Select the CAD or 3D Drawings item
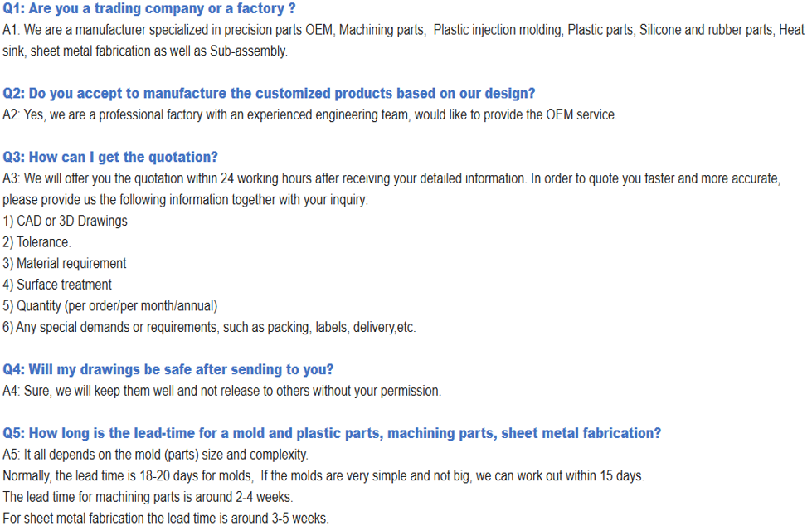This screenshot has width=812, height=531. [65, 221]
